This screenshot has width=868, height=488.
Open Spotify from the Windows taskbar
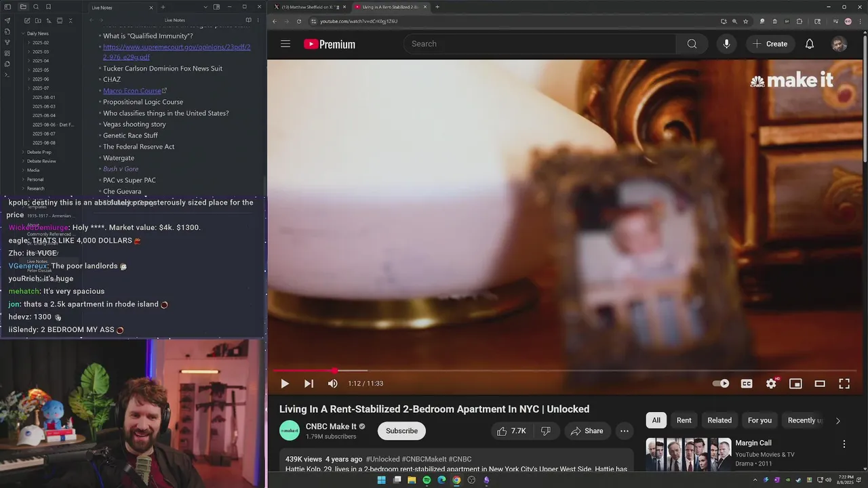coord(427,480)
